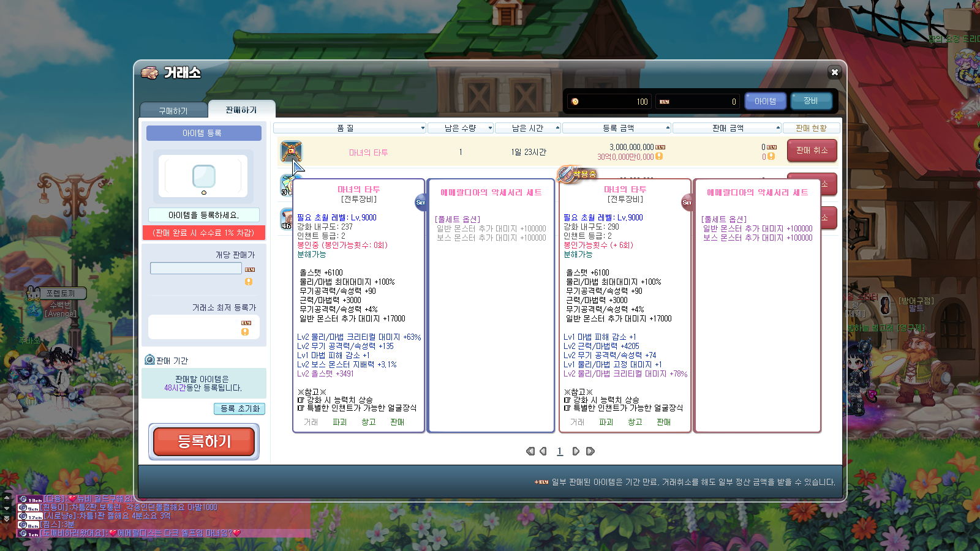Image resolution: width=980 pixels, height=551 pixels.
Task: Click the blue SET badge on the left tooltip
Action: coord(420,202)
